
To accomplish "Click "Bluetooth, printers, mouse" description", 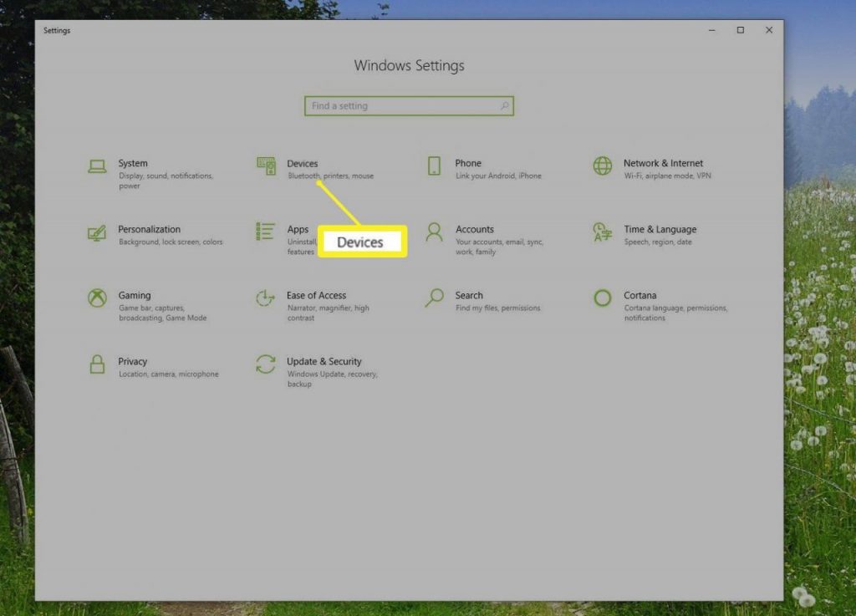I will pyautogui.click(x=330, y=176).
